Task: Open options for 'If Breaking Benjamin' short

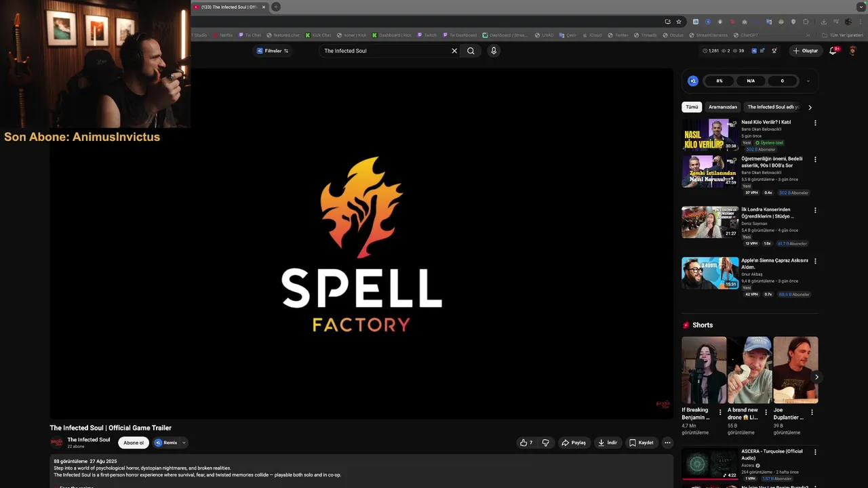Action: pyautogui.click(x=720, y=412)
